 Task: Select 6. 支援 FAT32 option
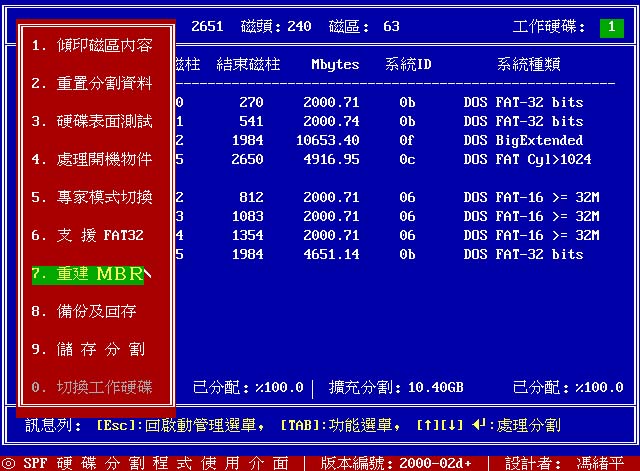tap(88, 235)
